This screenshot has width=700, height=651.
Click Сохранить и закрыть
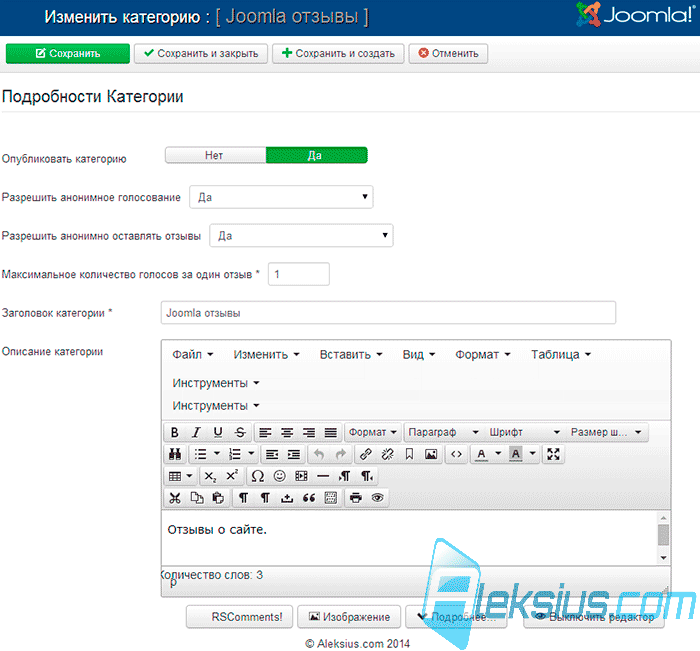pos(201,54)
